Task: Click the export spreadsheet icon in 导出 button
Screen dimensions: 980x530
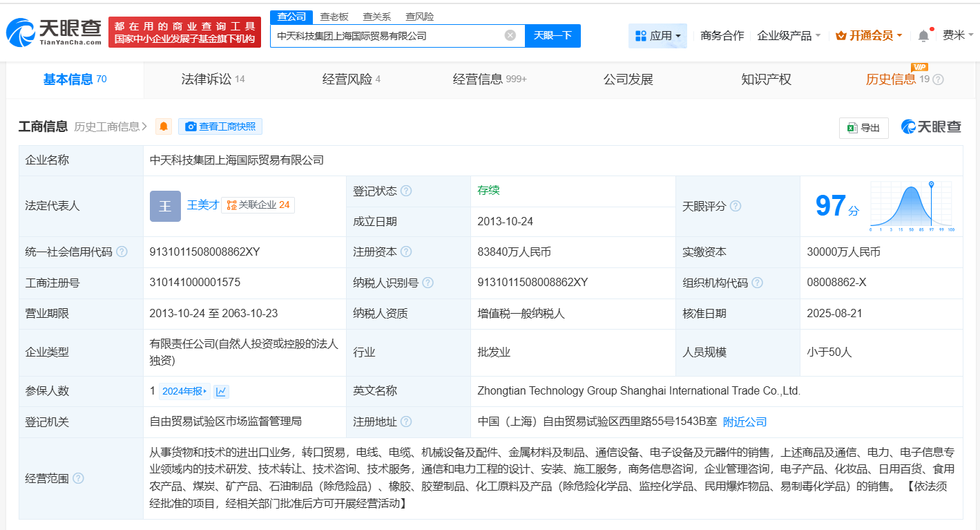Action: pyautogui.click(x=852, y=128)
